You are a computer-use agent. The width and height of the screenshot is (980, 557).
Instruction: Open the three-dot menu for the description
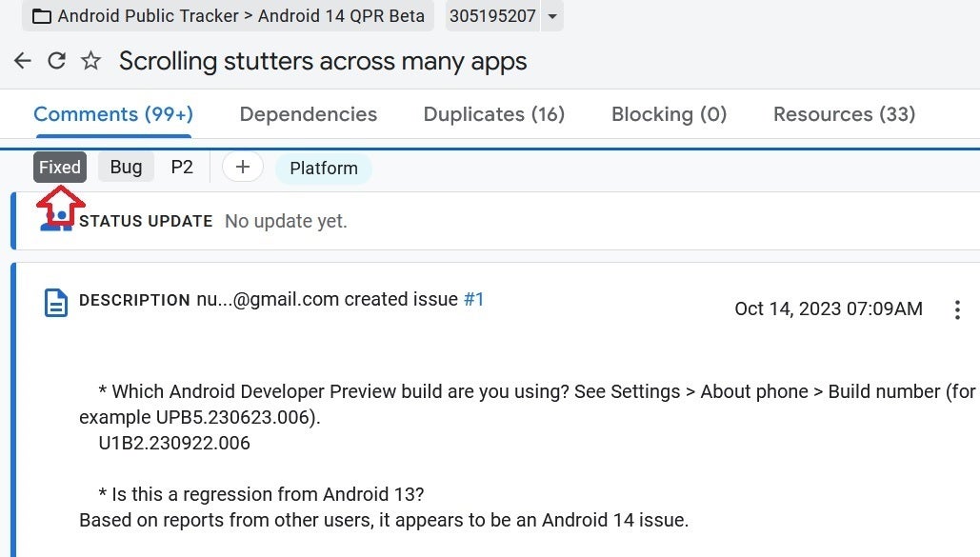[957, 309]
